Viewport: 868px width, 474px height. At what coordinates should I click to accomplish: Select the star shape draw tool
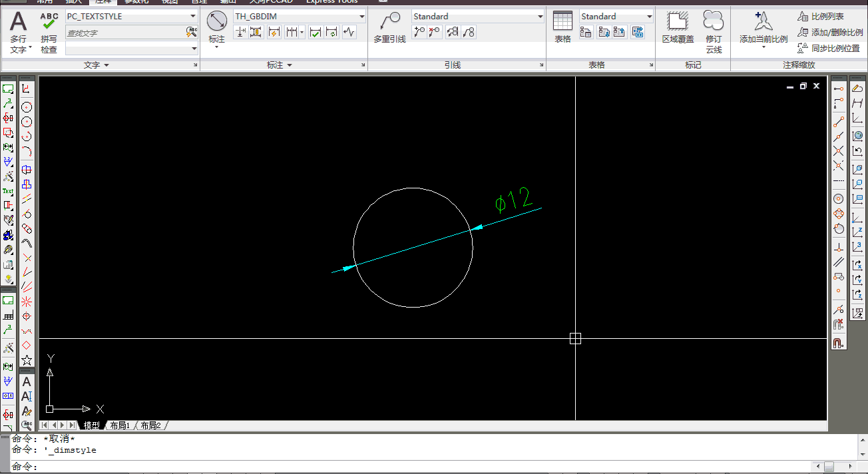(x=27, y=360)
